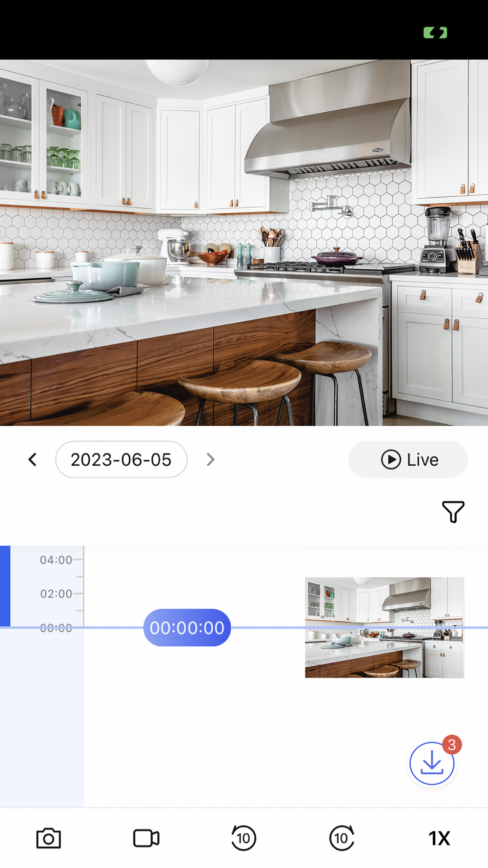
Task: Tap the green fullscreen icon
Action: [435, 33]
